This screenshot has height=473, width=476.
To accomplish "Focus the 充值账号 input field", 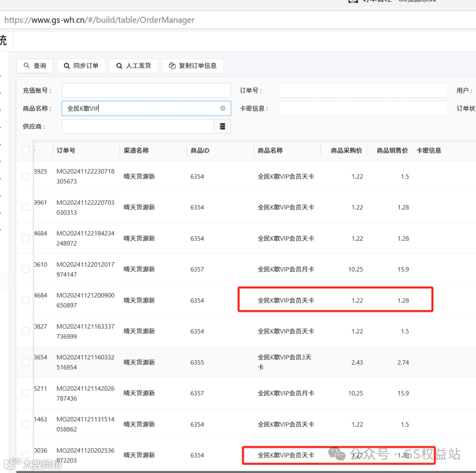I will pos(146,90).
